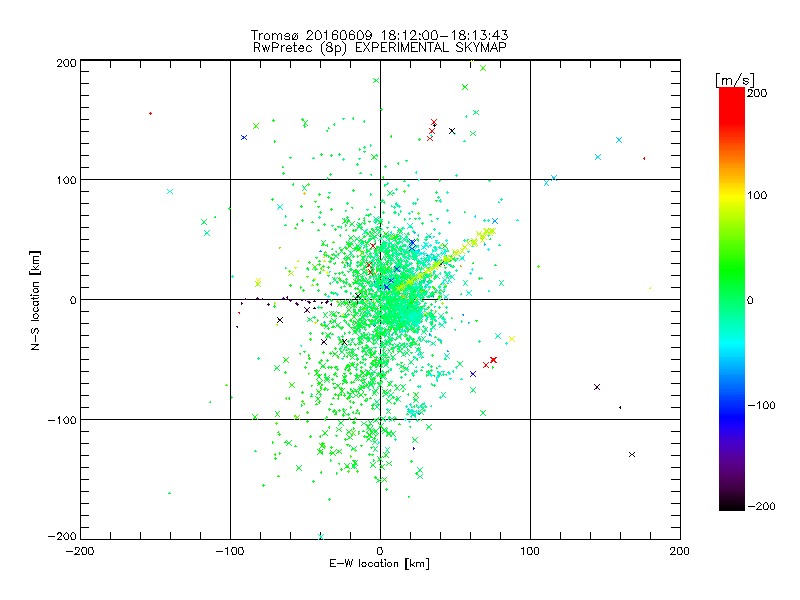
Task: Select the lone green dot in lower-left corner
Action: click(x=169, y=493)
